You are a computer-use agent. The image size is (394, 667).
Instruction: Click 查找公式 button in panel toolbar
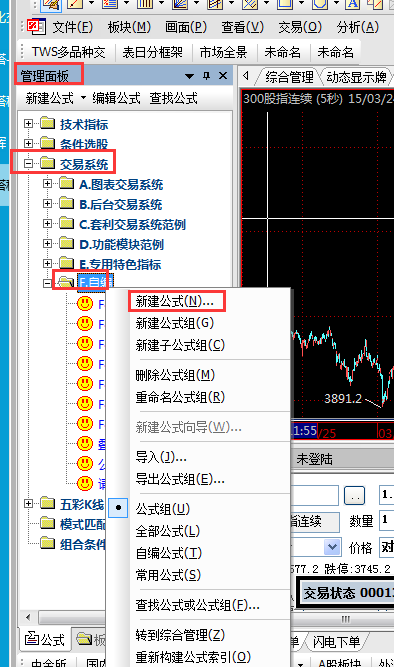click(174, 98)
